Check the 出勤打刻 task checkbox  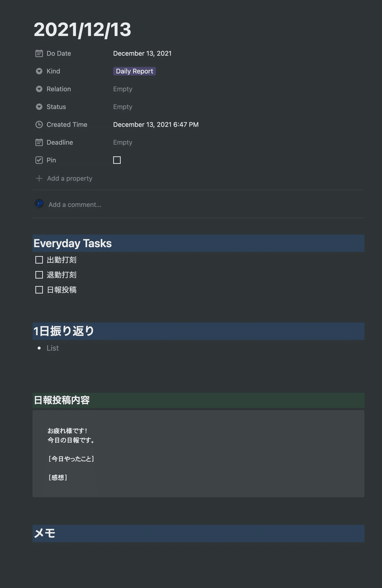(39, 260)
